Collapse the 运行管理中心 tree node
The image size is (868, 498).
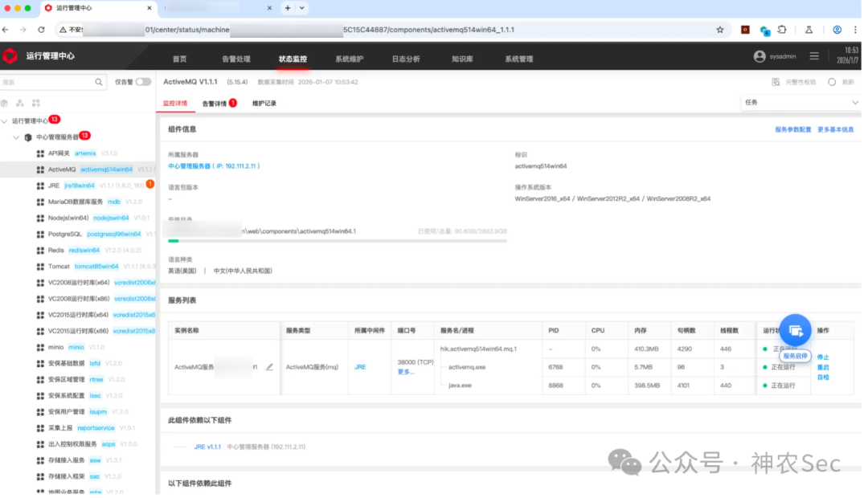click(5, 121)
